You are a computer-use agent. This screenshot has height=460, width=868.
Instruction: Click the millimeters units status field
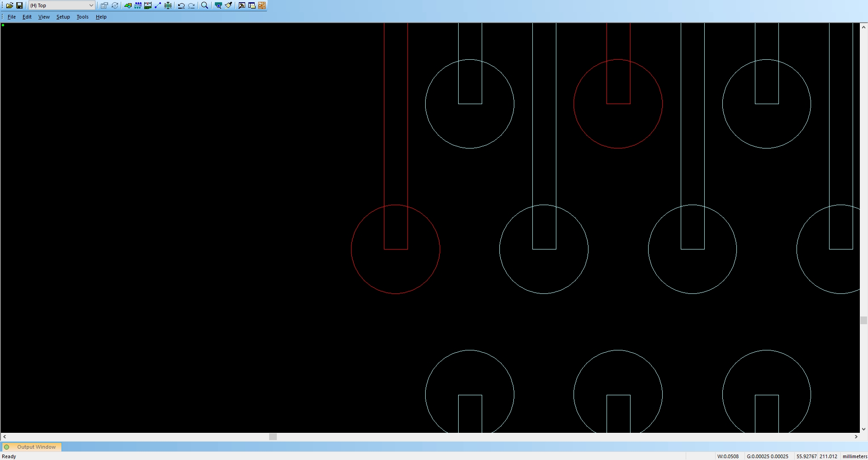pyautogui.click(x=854, y=456)
